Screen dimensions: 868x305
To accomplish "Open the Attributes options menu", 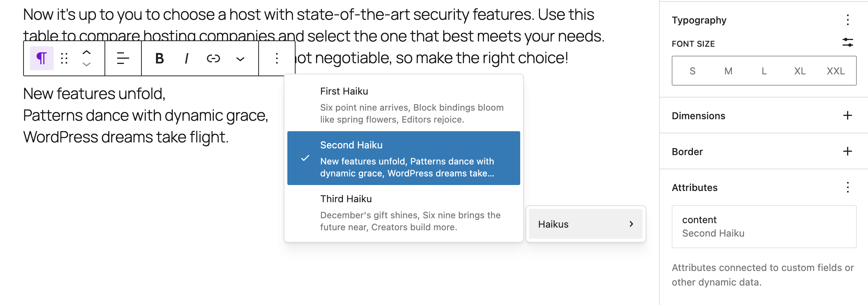I will coord(848,187).
